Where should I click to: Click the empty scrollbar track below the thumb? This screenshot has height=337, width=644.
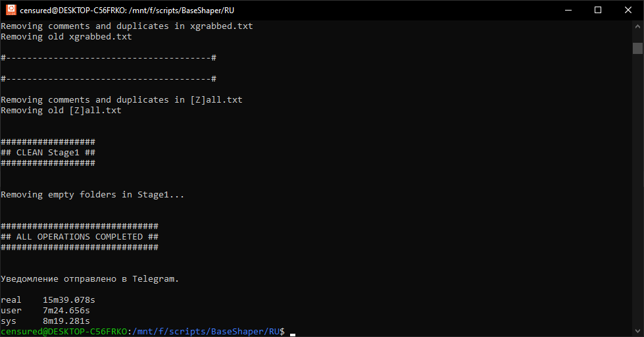(x=637, y=197)
